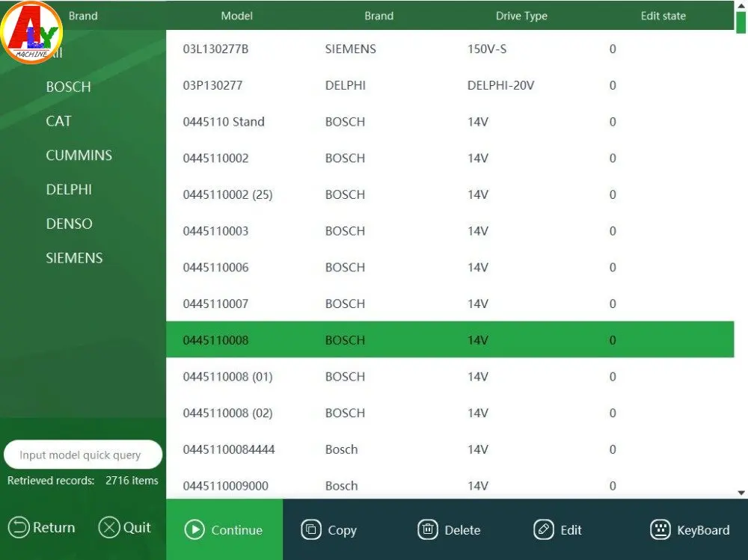The image size is (748, 560).
Task: Select the 0445110 Stand row
Action: (x=450, y=122)
